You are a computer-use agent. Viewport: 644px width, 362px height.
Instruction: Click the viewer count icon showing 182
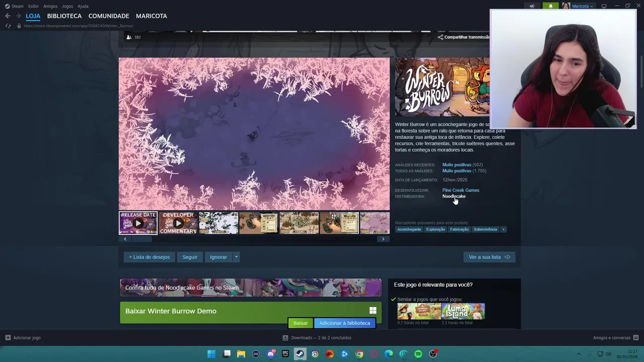[x=129, y=37]
